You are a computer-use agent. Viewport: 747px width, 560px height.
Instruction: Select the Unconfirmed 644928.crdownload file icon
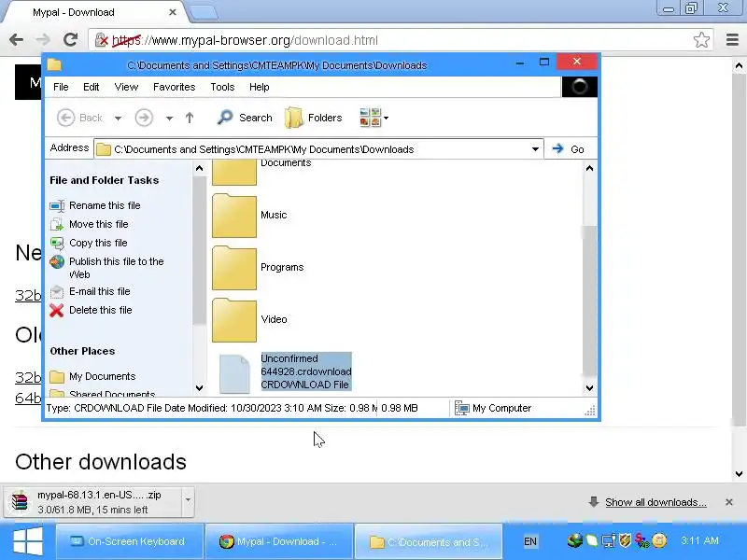(x=234, y=374)
